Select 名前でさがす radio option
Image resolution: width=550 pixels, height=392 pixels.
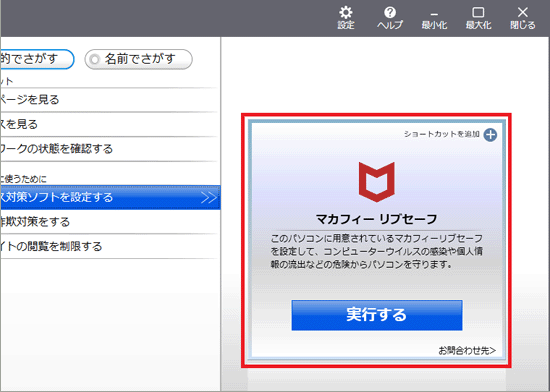click(x=139, y=59)
